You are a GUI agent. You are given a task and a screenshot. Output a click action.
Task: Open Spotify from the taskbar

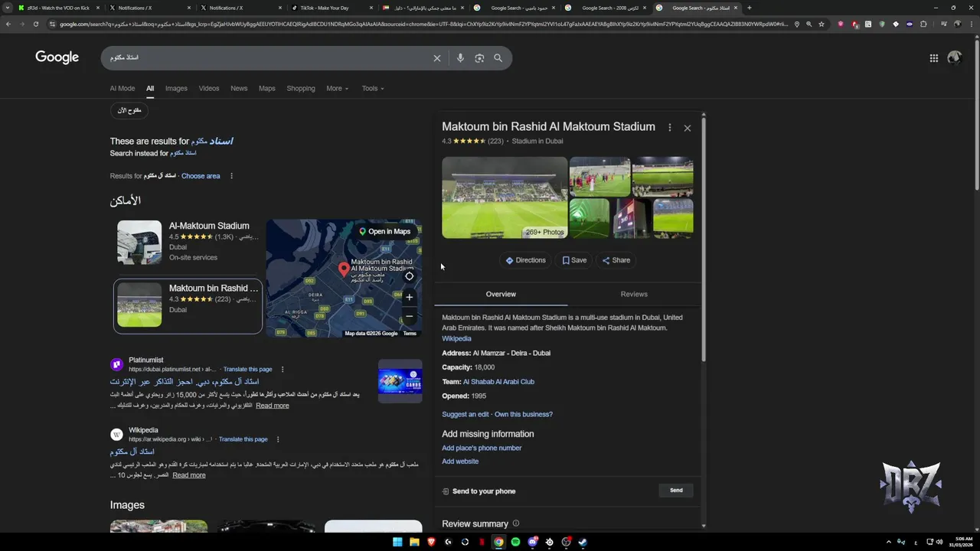(515, 542)
